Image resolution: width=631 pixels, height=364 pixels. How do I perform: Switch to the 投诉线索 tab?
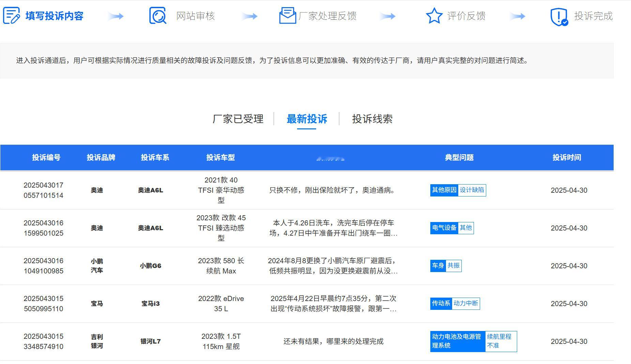point(372,119)
